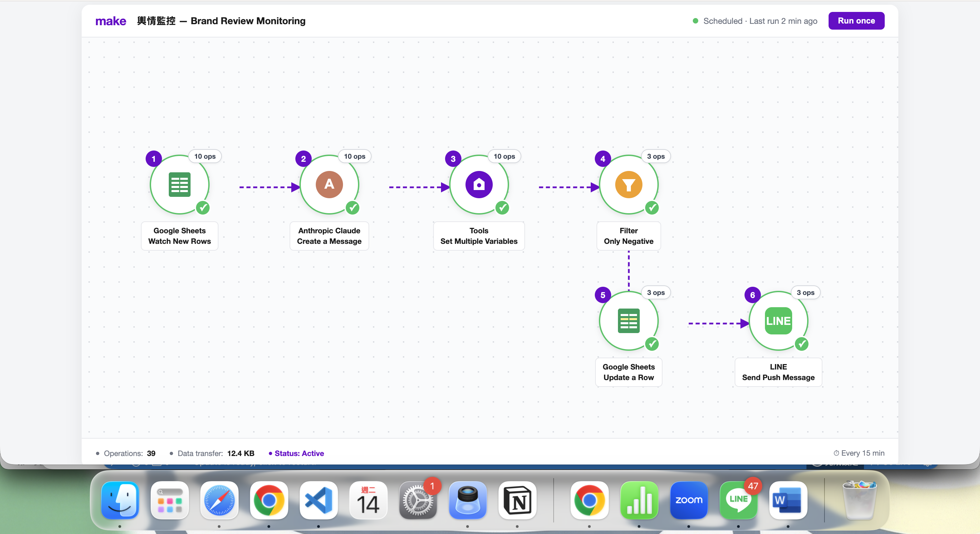Click the '10 ops' badge on module 2

point(355,156)
